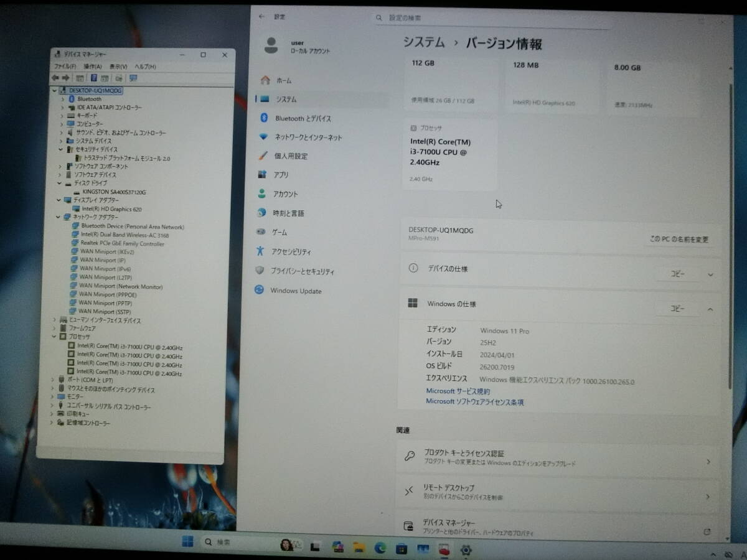The image size is (747, 560).
Task: Select the ゲーム section in Settings sidebar
Action: tap(280, 232)
